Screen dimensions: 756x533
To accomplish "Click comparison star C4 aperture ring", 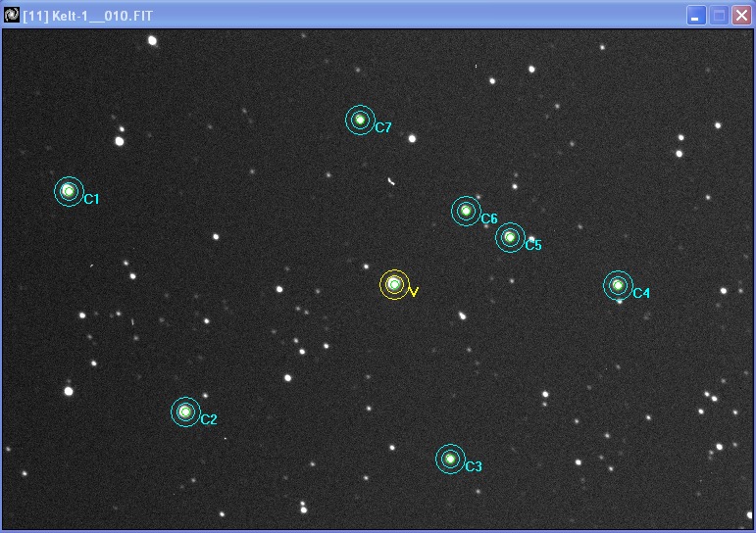I will (618, 285).
